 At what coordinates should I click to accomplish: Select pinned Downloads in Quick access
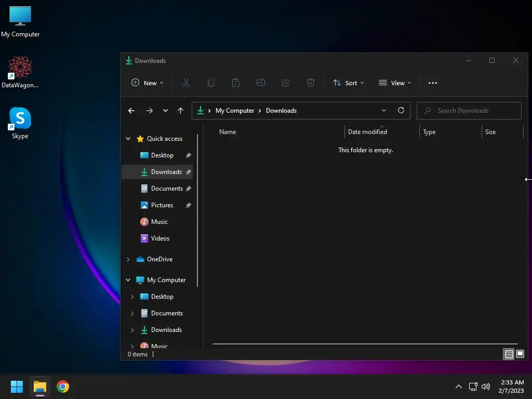157,171
